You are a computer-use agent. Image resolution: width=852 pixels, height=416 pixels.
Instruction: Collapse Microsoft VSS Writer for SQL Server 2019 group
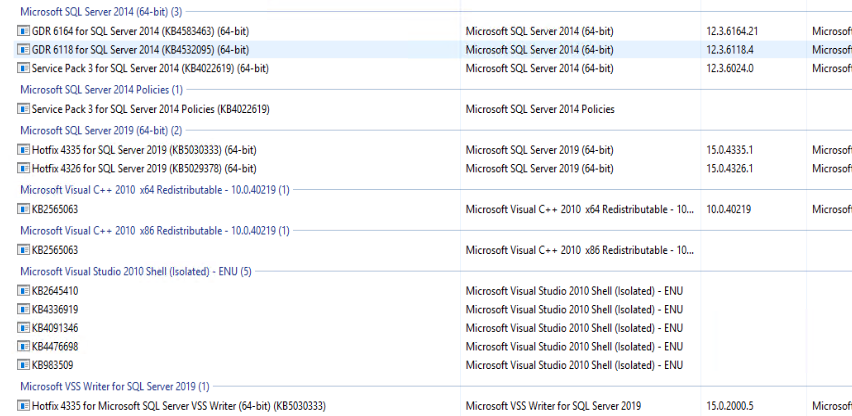pos(115,387)
